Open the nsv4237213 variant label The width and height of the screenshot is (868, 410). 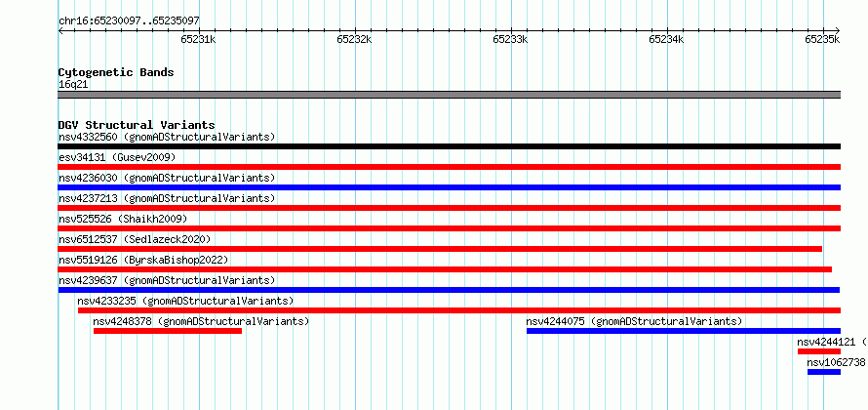167,198
